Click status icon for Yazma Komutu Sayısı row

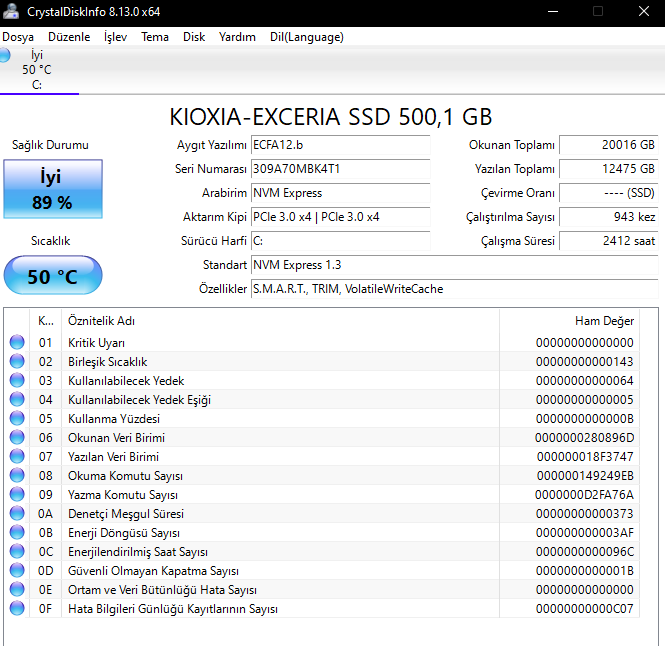coord(17,494)
